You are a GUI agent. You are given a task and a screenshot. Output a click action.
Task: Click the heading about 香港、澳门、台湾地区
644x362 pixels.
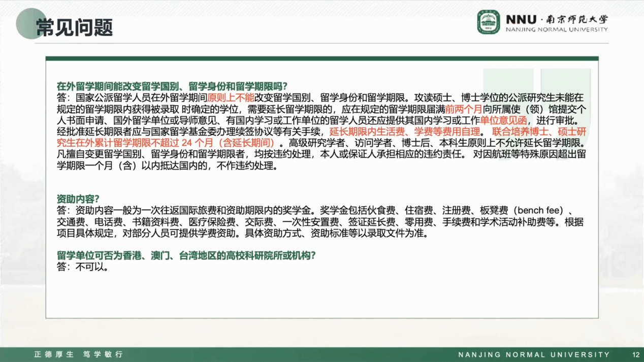[186, 255]
